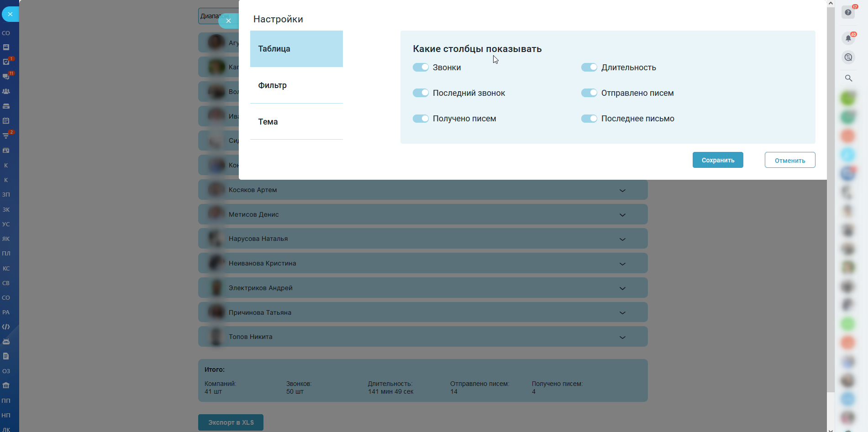868x432 pixels.
Task: Open the СВ sidebar menu item
Action: pyautogui.click(x=6, y=283)
